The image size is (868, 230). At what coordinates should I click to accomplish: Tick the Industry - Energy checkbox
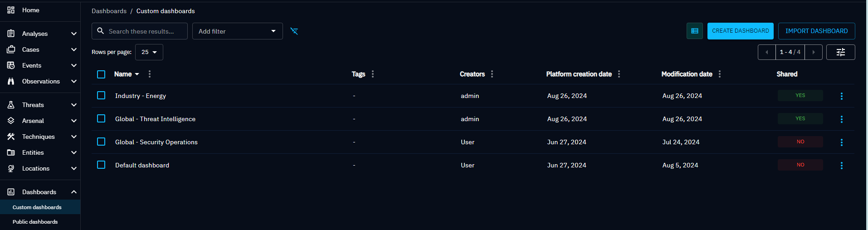click(x=101, y=96)
